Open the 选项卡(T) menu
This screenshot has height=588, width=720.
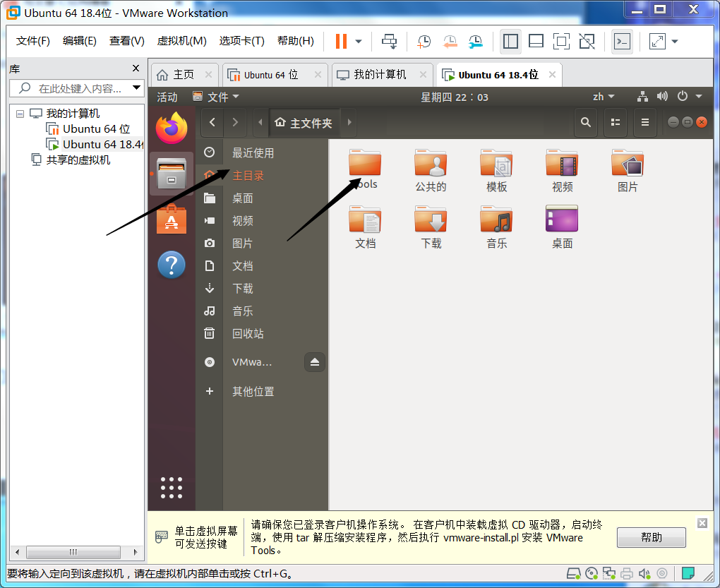[242, 41]
